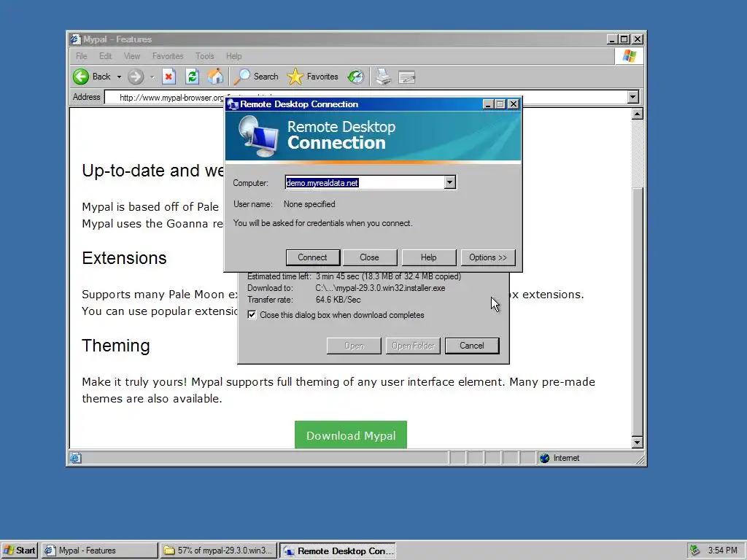Open Favorites with the star icon

(x=295, y=77)
